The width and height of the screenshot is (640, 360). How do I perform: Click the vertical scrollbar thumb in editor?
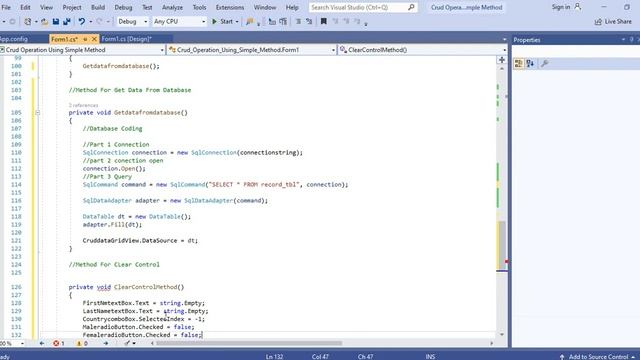502,245
